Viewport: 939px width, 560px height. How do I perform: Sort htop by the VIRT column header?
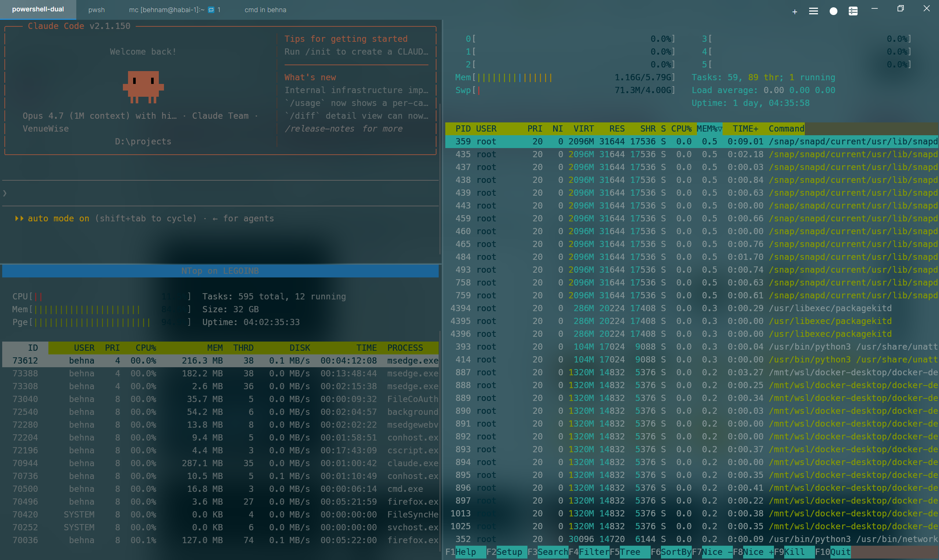pos(584,129)
